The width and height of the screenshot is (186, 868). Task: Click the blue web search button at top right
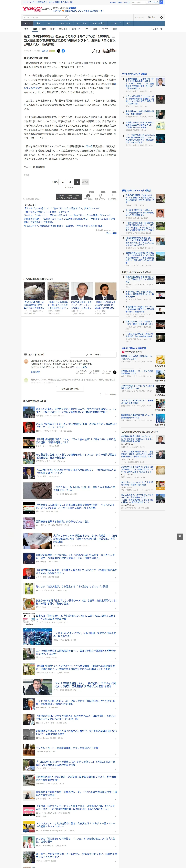coord(161,2)
